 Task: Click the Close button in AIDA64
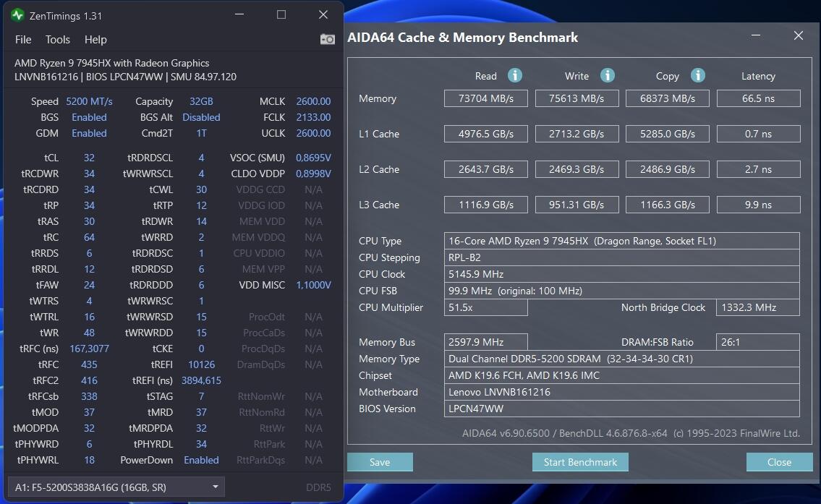pyautogui.click(x=779, y=462)
